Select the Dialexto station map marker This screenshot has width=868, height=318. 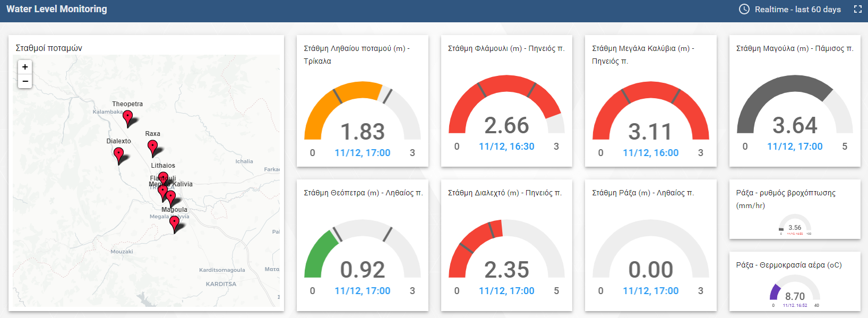[x=119, y=156]
